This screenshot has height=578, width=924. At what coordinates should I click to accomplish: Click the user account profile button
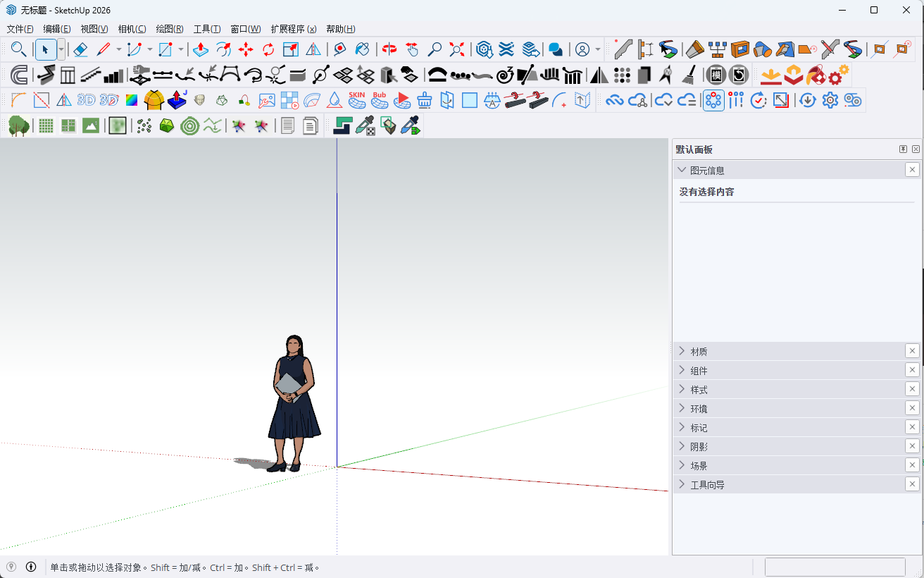point(582,49)
